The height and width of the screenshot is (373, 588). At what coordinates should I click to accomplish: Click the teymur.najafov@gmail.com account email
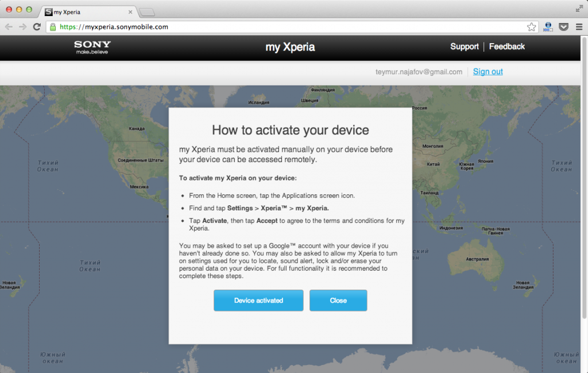click(419, 72)
